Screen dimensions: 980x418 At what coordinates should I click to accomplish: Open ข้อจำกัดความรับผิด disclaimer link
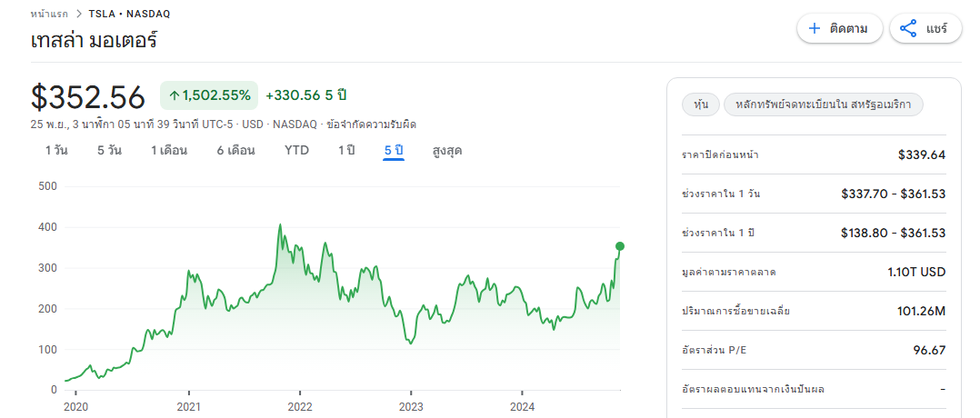click(x=371, y=124)
